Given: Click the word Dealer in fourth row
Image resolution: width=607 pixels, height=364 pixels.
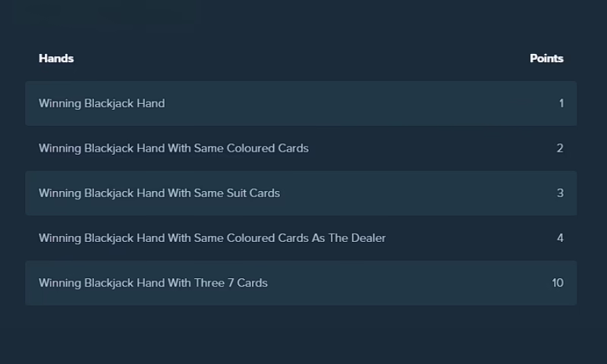Looking at the screenshot, I should 368,238.
